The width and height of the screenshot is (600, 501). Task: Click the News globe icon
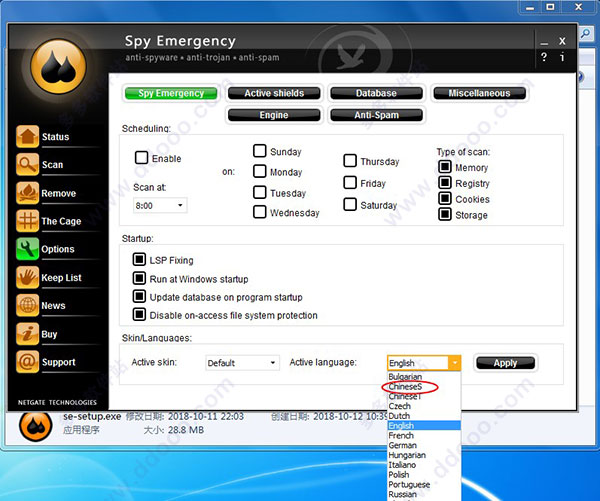click(x=28, y=305)
